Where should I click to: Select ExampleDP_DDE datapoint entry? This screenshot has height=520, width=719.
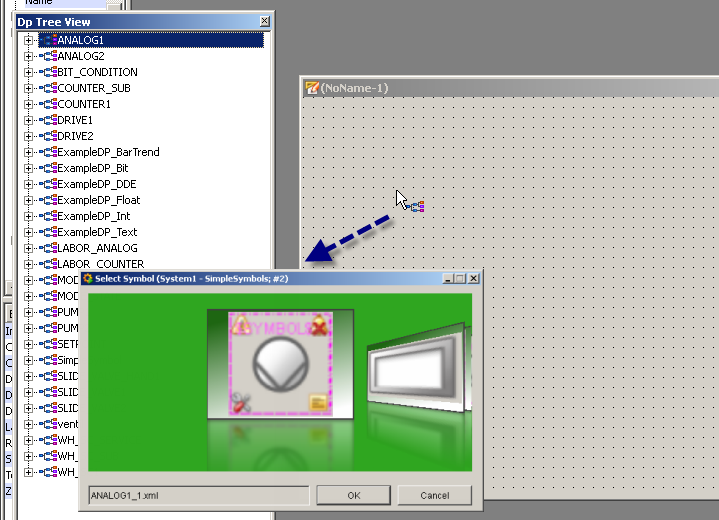pyautogui.click(x=96, y=184)
